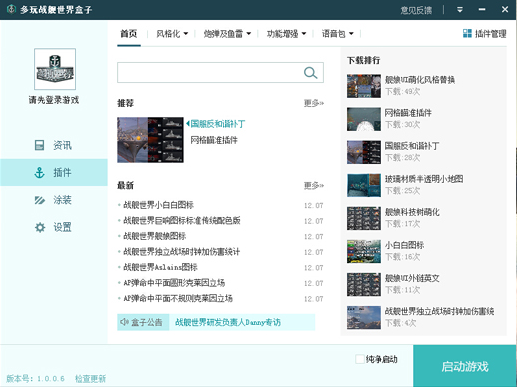Click 小白白图标 ranking title
The height and width of the screenshot is (387, 517).
(404, 245)
